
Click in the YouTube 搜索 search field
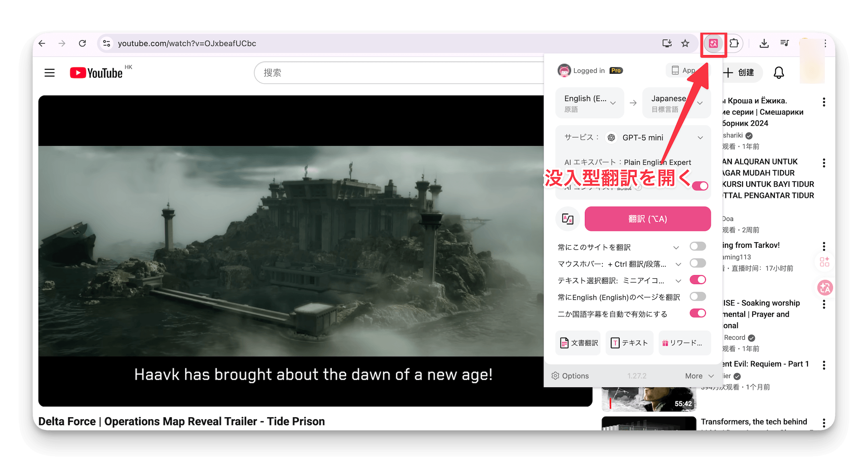399,73
